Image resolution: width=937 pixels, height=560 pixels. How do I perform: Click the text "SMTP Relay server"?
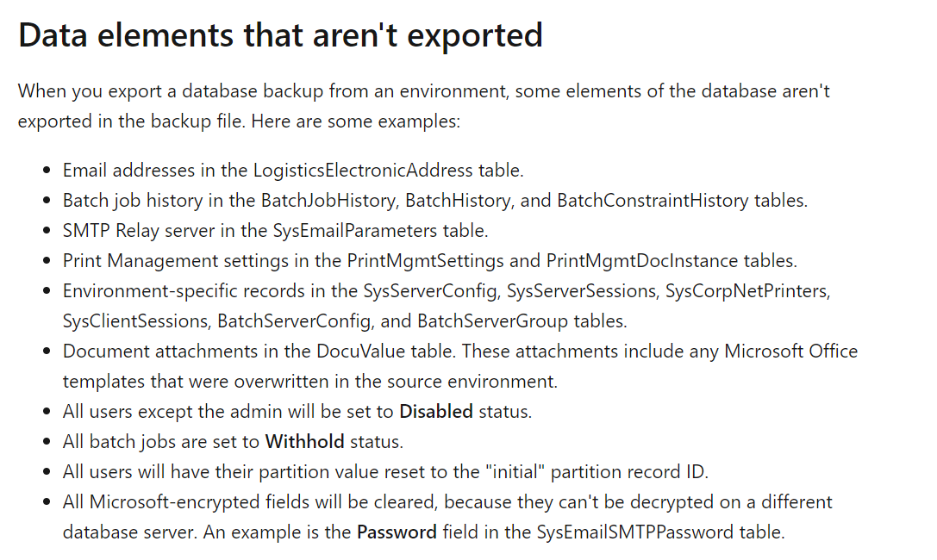click(139, 230)
